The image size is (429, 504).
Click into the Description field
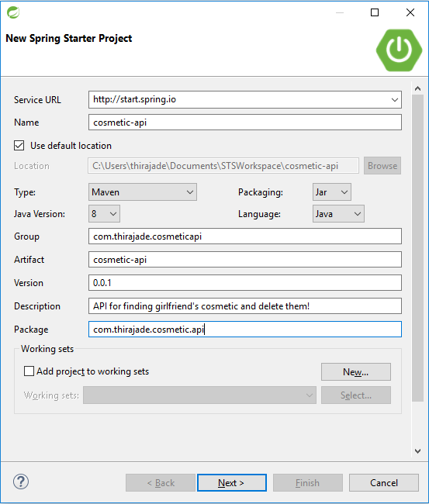tap(245, 306)
